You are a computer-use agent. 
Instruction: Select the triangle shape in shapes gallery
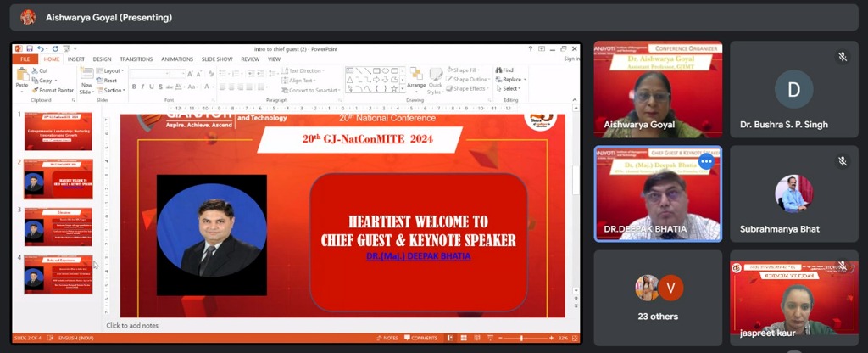pos(350,80)
